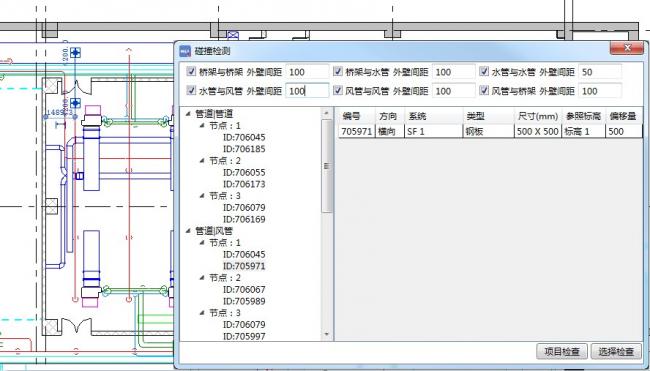Uncheck the 水管与风管 checkbox
Viewport: 650px width, 371px height.
191,90
